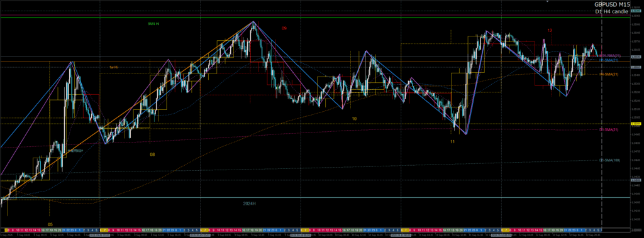Click the GBPUSD M15 chart title
644x238 pixels.
(x=612, y=4)
